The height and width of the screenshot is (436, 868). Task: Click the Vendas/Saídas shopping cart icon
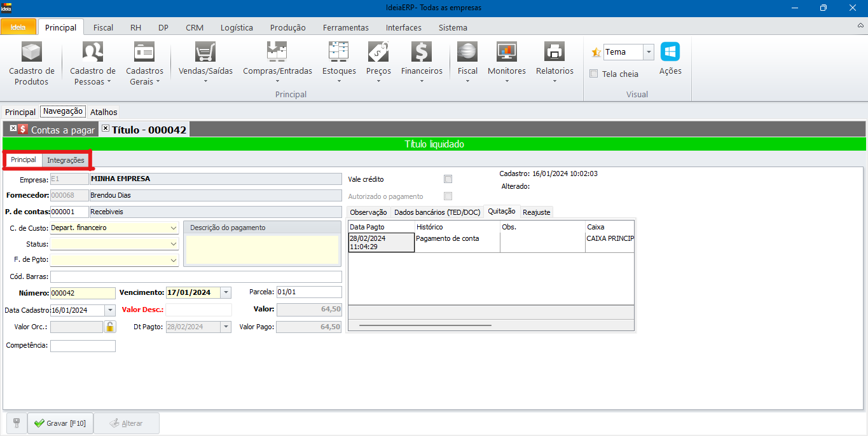pyautogui.click(x=205, y=52)
